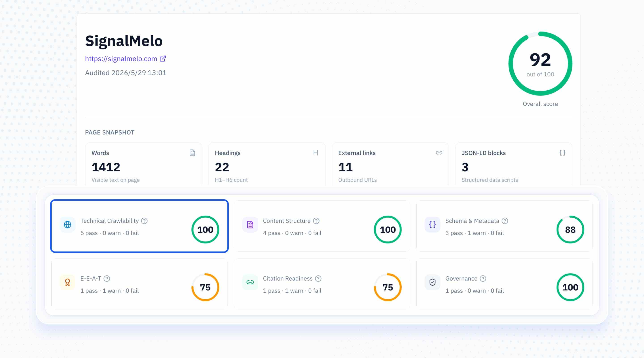Click the 'out of 100' label
This screenshot has height=358, width=644.
(x=540, y=74)
